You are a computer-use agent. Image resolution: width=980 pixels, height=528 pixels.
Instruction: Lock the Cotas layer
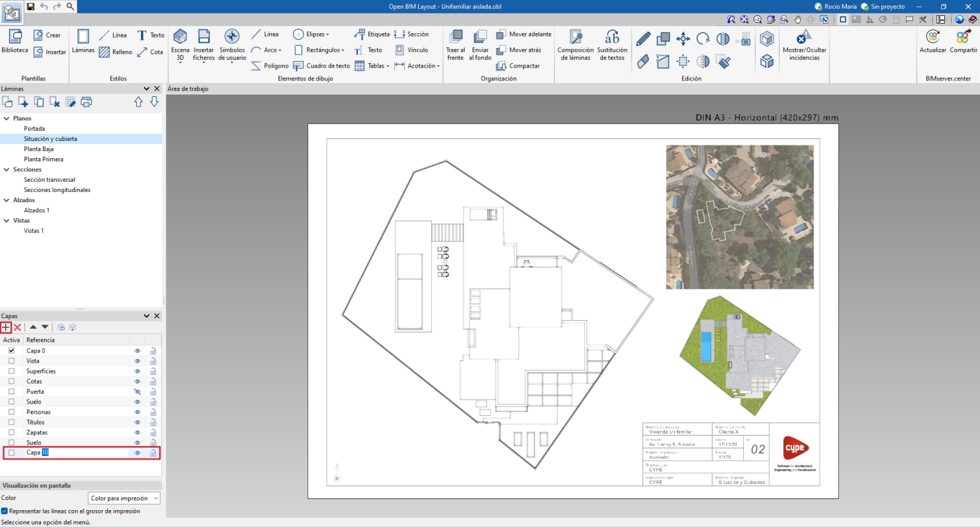point(152,381)
